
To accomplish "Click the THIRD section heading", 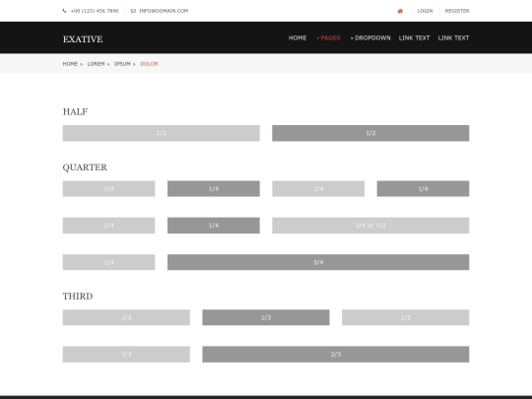I will [x=78, y=297].
